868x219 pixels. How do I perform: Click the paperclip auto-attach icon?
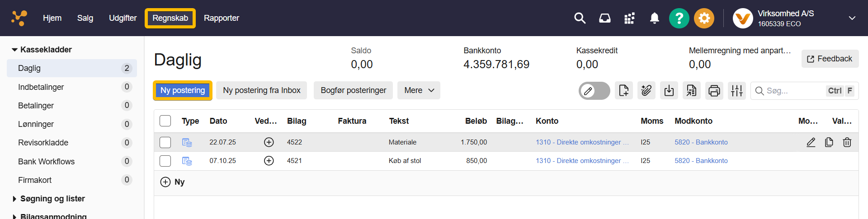point(646,91)
